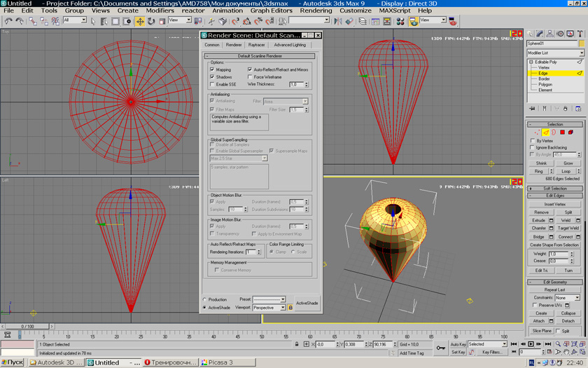Click the Mirror tool icon
Screen dimensions: 588x368
pos(338,21)
